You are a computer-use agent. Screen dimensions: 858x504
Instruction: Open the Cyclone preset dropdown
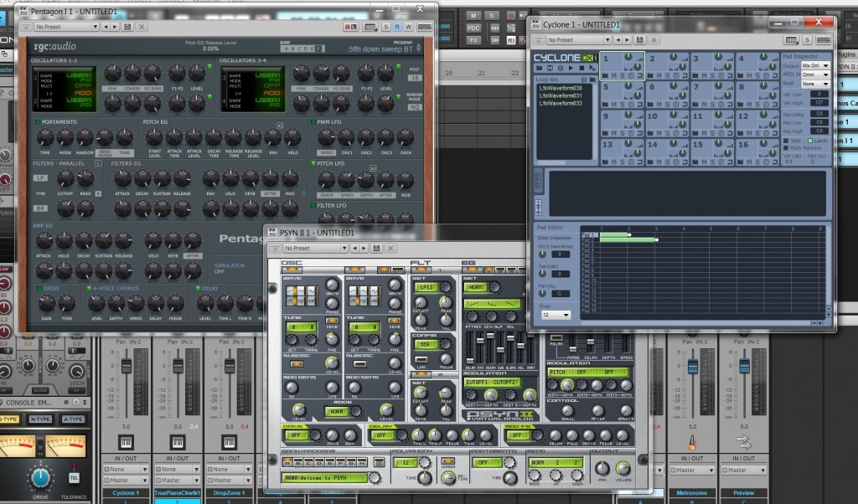coord(579,40)
